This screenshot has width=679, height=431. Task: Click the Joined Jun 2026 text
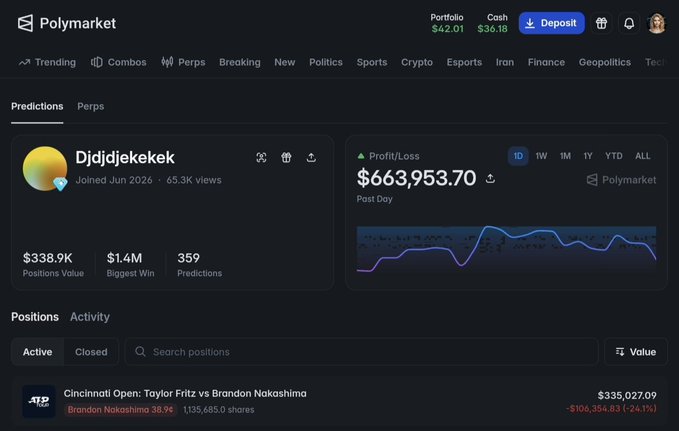click(114, 180)
